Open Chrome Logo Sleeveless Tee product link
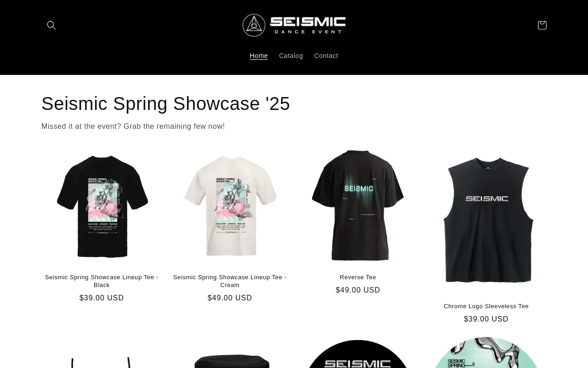This screenshot has height=368, width=588. coord(486,306)
